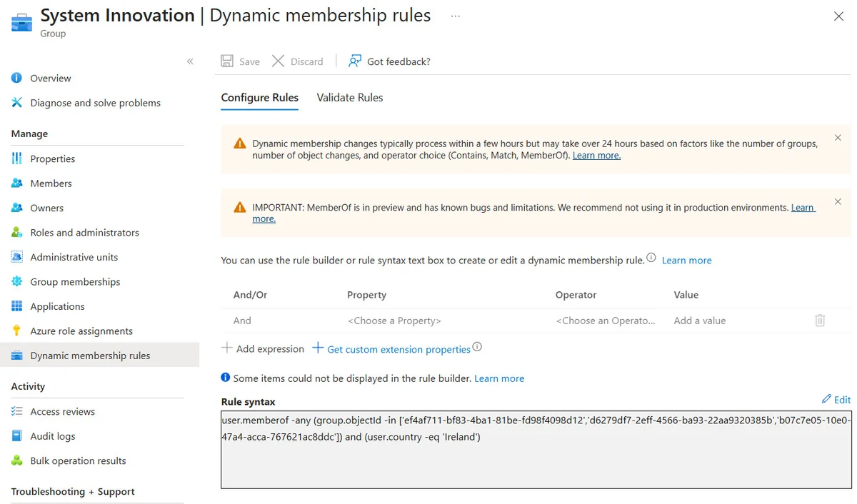Click the Got feedback person icon
Viewport: 857px width, 504px height.
[354, 61]
